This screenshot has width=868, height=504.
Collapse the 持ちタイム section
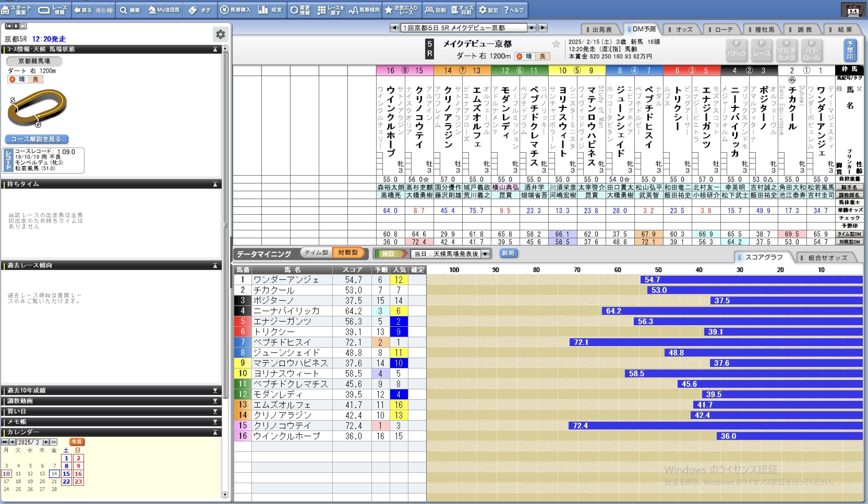pos(215,184)
